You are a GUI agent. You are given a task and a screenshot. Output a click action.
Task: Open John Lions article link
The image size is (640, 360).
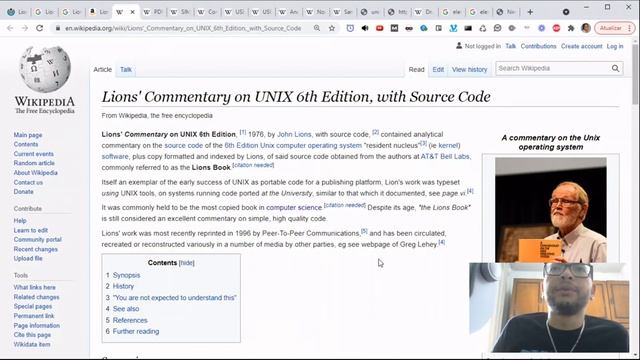click(294, 134)
